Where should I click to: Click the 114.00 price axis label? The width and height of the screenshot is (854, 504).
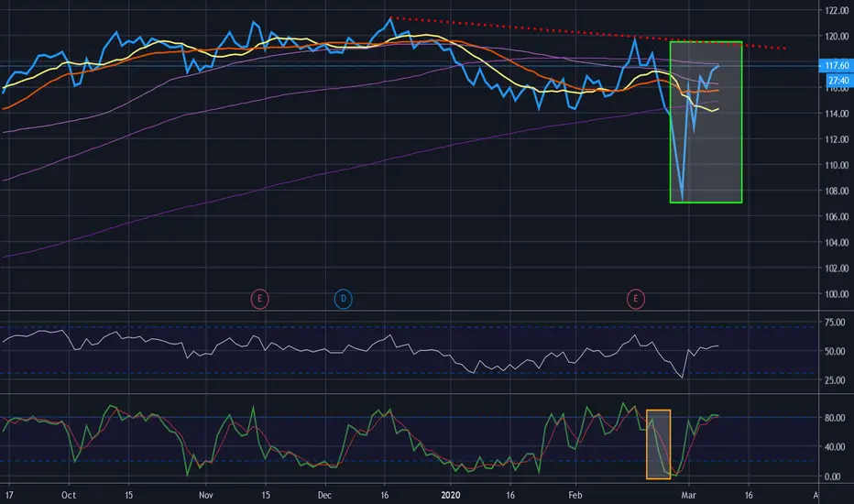pos(837,114)
